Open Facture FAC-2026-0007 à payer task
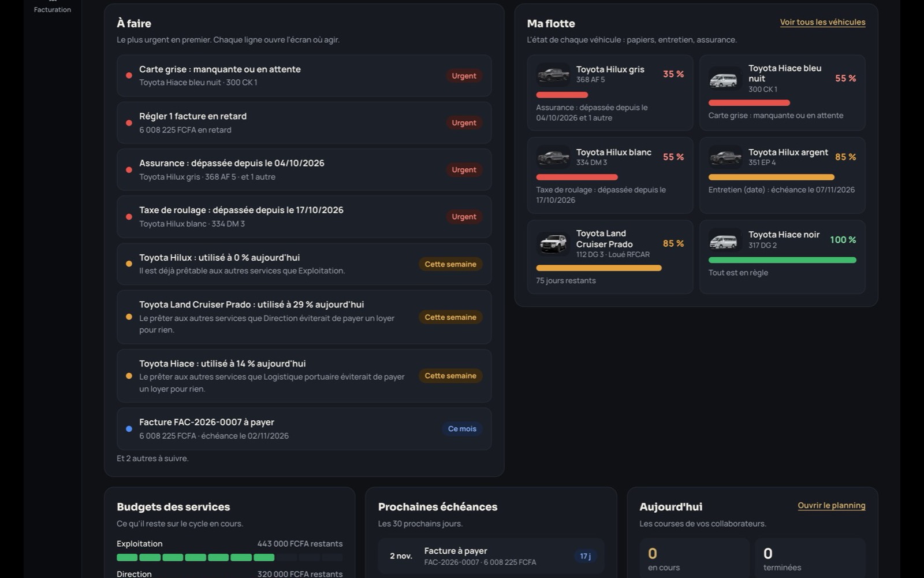Screen dimensions: 924x578 (x=304, y=429)
